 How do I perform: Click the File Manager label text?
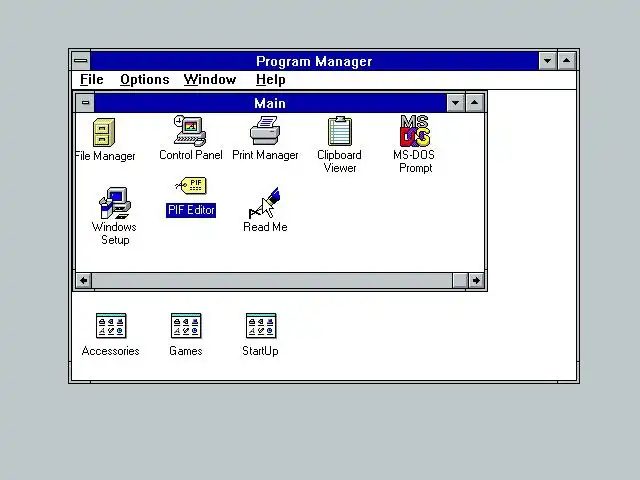106,156
